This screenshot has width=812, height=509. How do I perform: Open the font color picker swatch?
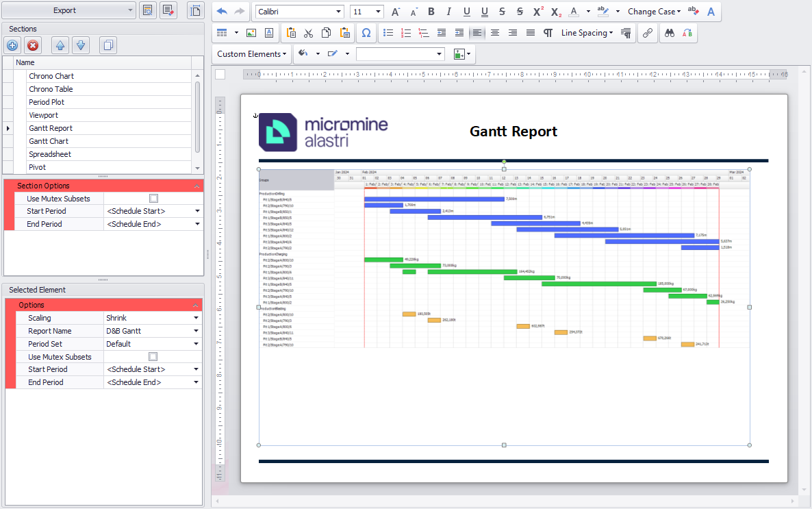point(574,12)
